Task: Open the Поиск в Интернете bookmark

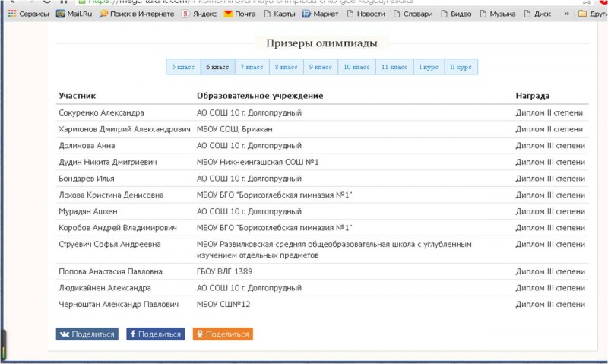Action: pos(103,14)
